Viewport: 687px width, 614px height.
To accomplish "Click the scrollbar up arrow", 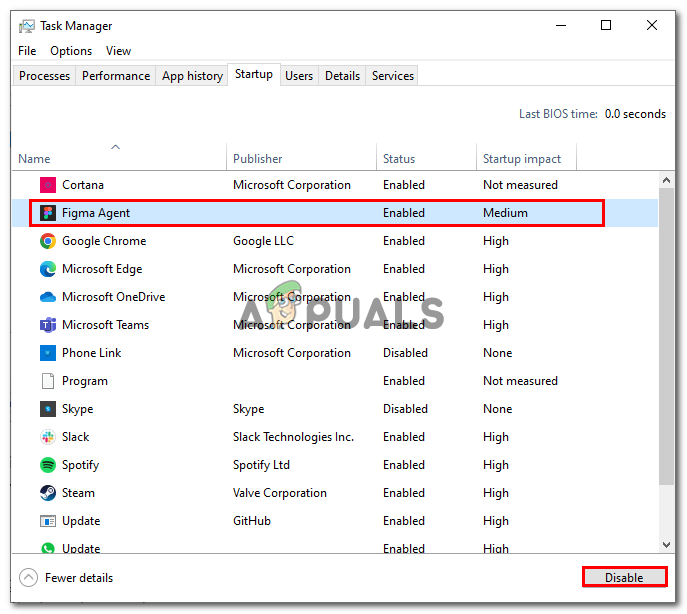I will tap(666, 180).
